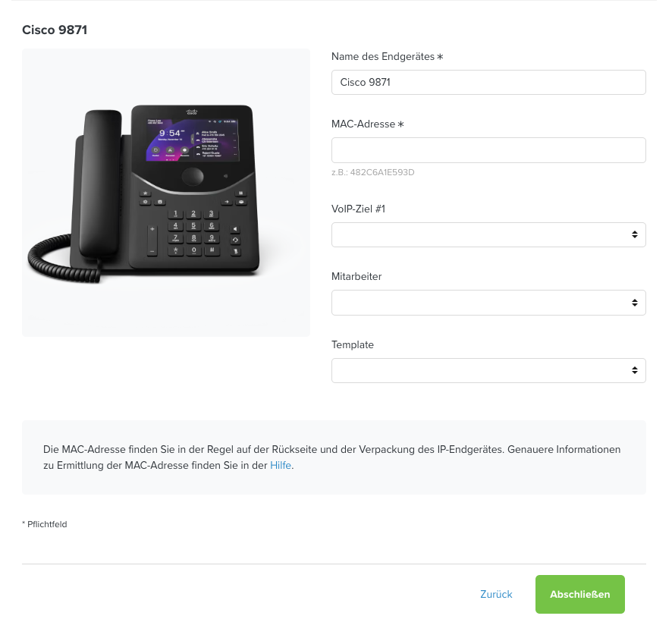The image size is (672, 619).
Task: Click the VoIP-Ziel #1 up-down arrow icon
Action: [x=634, y=234]
